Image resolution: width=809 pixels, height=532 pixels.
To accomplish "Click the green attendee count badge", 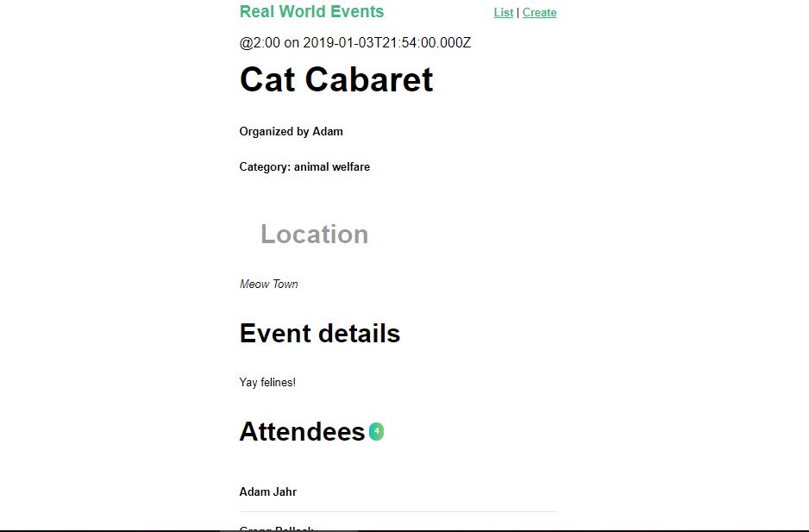I will [x=376, y=430].
